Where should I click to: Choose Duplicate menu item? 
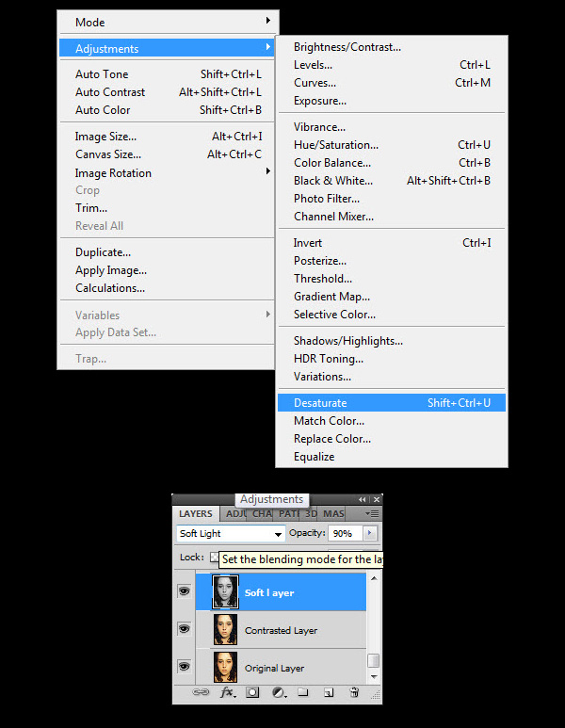[167, 252]
